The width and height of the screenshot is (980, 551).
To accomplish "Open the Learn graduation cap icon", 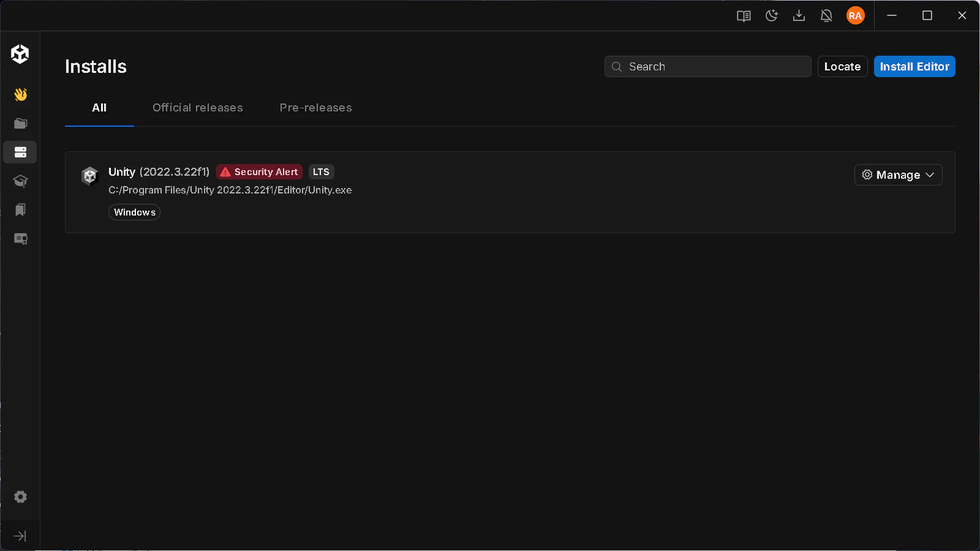I will click(20, 181).
